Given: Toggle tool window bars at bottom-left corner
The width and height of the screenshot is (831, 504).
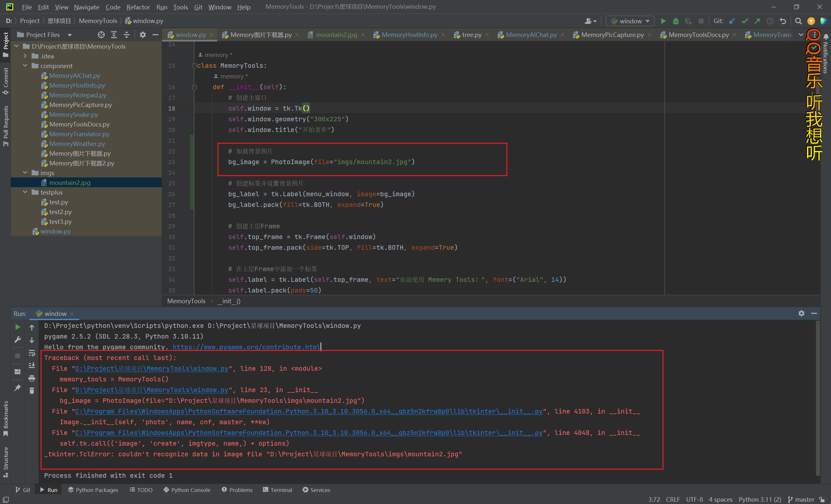Looking at the screenshot, I should (x=6, y=499).
